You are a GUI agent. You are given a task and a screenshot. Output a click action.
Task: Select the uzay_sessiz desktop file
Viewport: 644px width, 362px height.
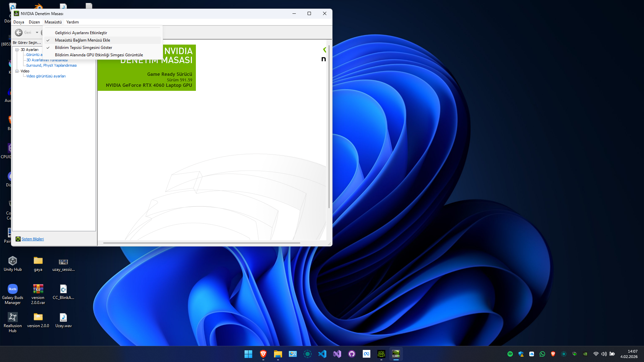coord(63,264)
